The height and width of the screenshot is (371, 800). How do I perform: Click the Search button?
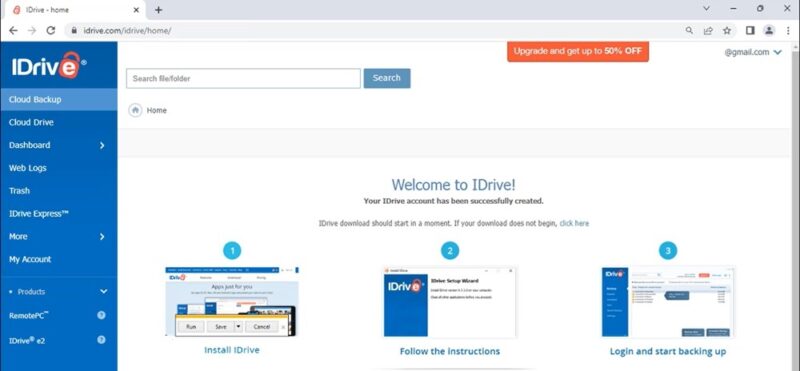[x=387, y=78]
